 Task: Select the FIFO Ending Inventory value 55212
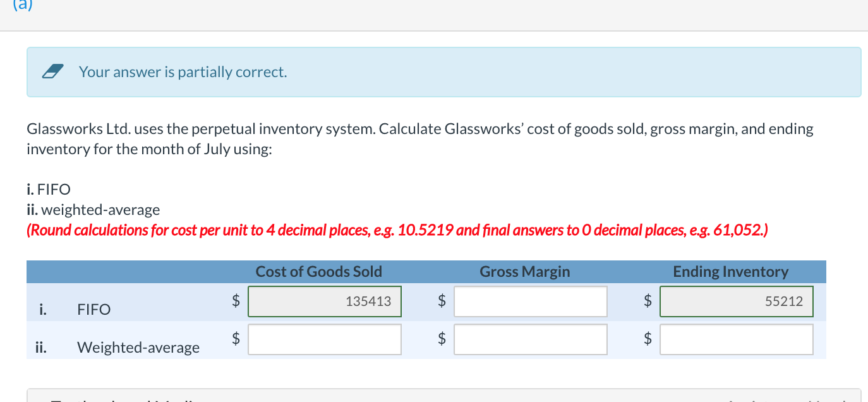point(736,301)
